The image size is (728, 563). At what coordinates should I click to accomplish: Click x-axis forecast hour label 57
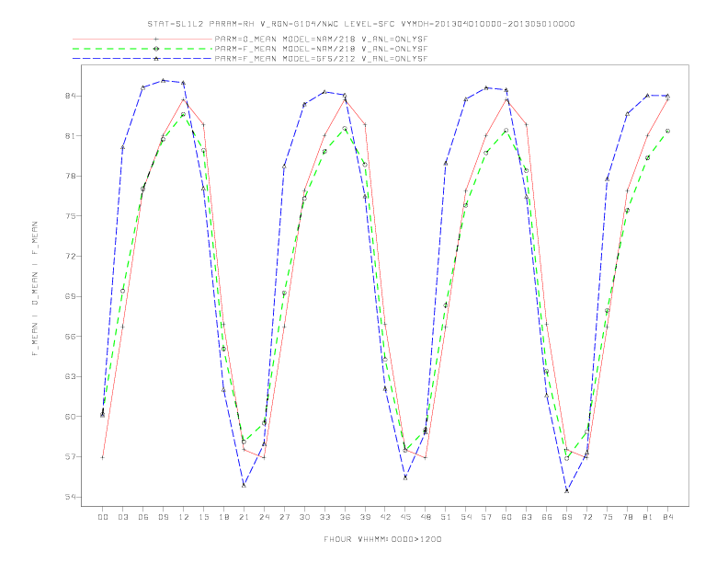click(486, 517)
